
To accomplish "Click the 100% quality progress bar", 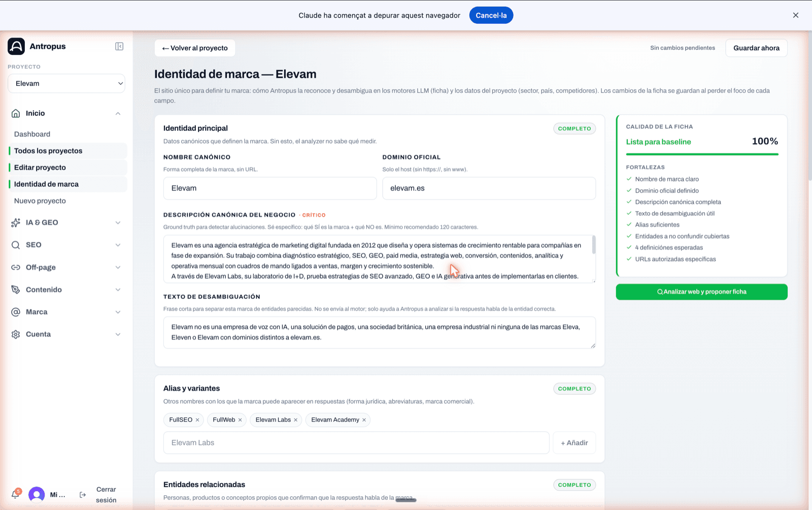I will [702, 154].
